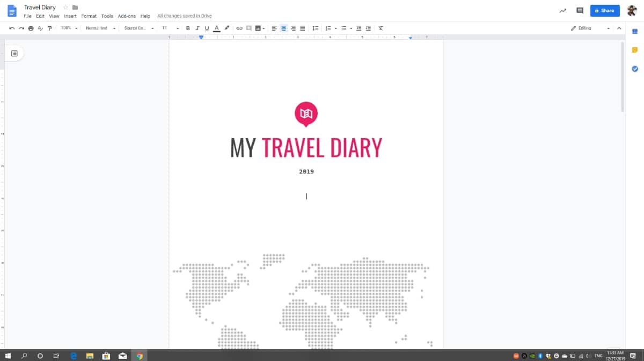
Task: Open the document comments history
Action: click(580, 10)
